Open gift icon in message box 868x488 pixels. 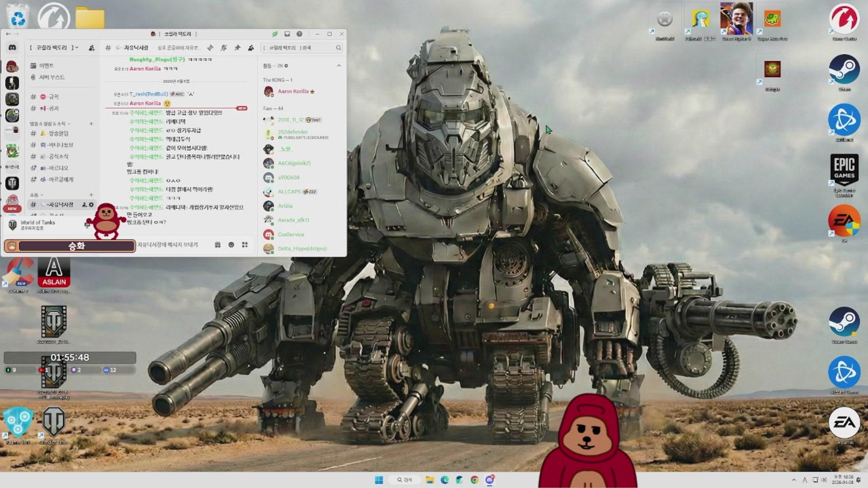(217, 244)
